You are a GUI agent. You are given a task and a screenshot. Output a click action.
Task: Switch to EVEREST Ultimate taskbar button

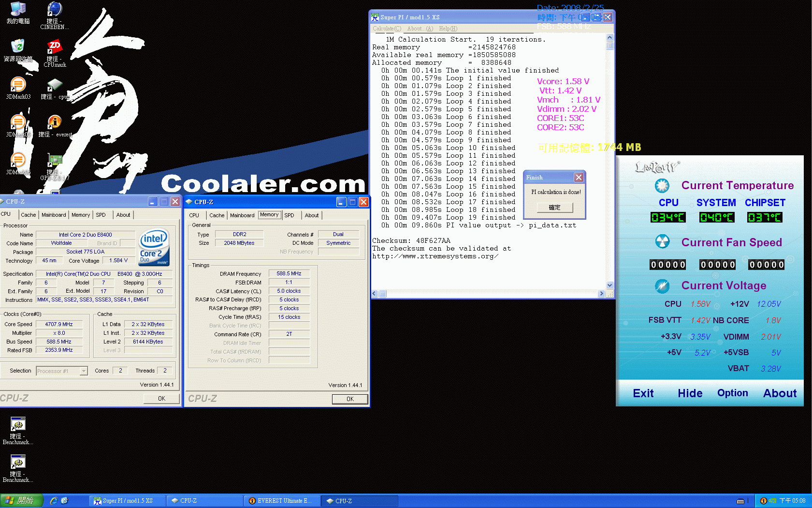click(x=283, y=501)
